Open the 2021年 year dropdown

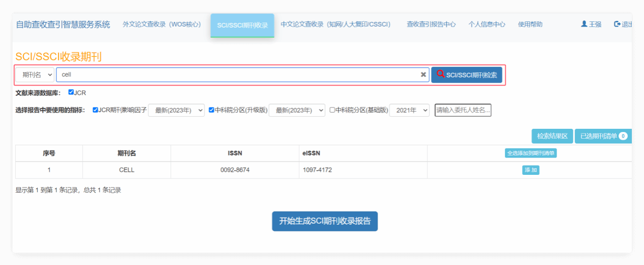409,110
